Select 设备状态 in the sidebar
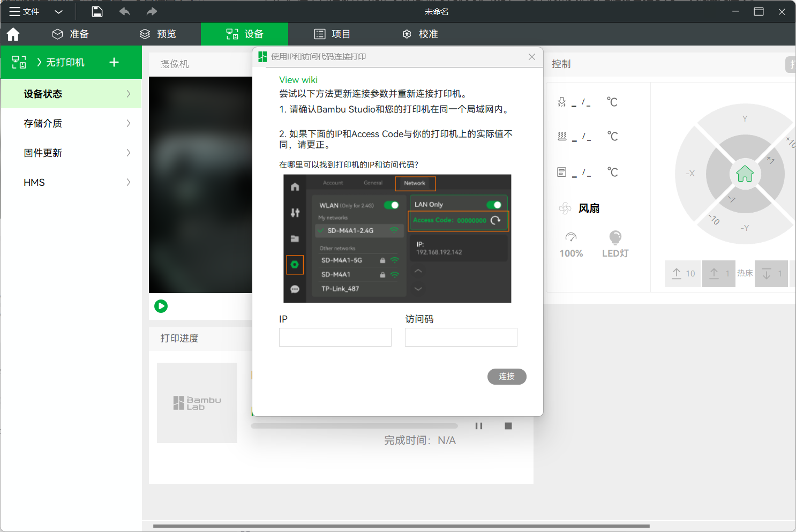The image size is (796, 532). coord(71,94)
